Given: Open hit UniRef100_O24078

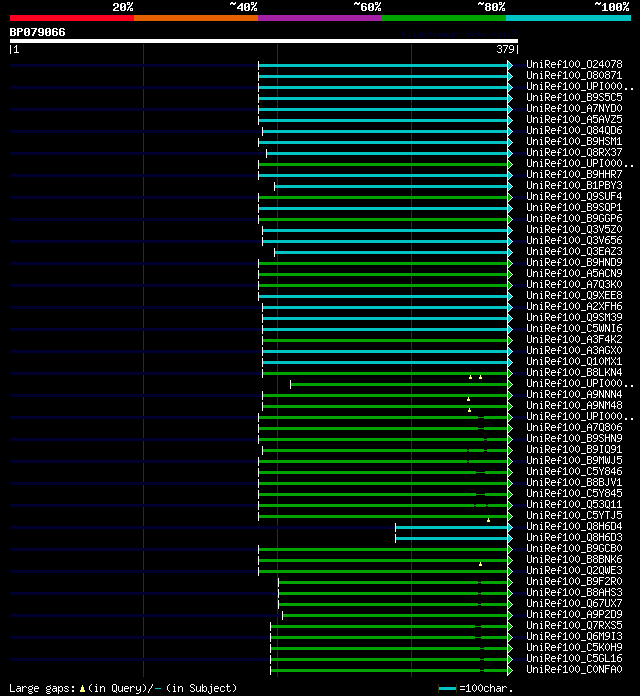Looking at the screenshot, I should 574,64.
